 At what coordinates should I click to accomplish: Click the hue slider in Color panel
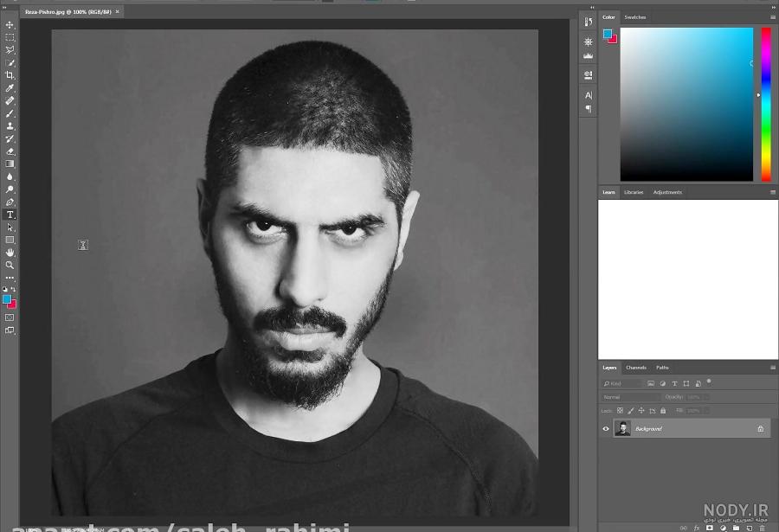click(766, 105)
